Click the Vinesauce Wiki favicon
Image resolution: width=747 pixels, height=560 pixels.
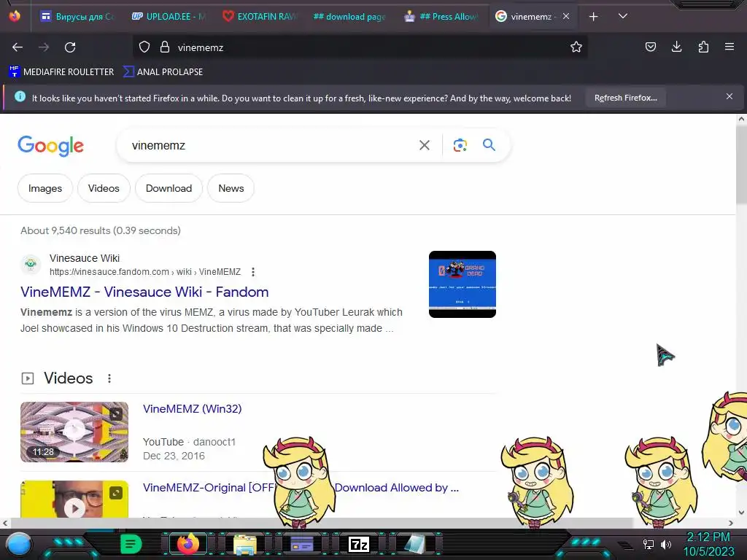tap(31, 264)
